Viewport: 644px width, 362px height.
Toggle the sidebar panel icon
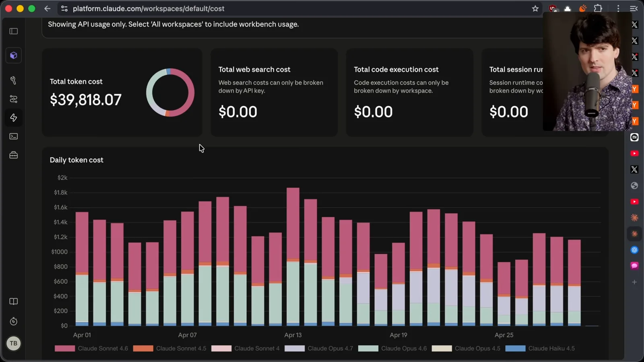pos(14,31)
